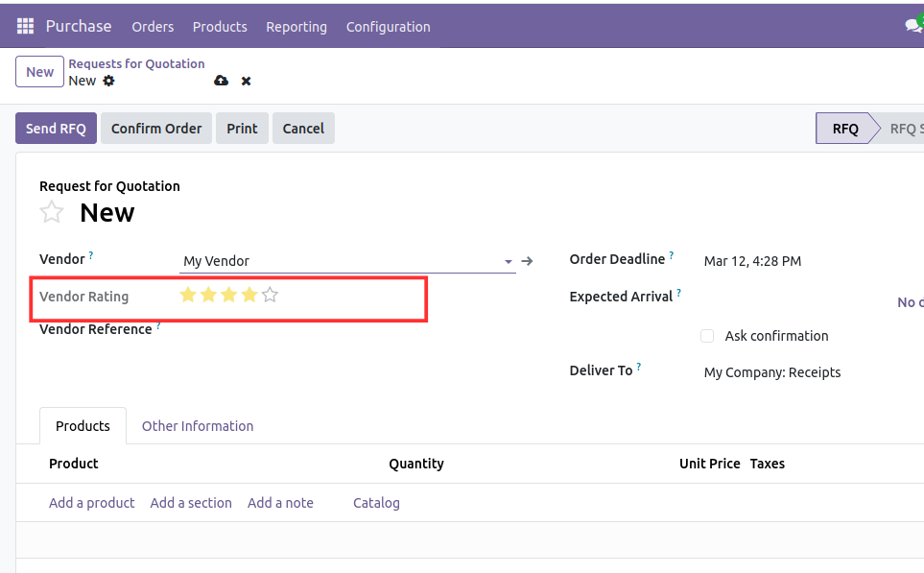Set vendor rating to four stars

pyautogui.click(x=249, y=294)
